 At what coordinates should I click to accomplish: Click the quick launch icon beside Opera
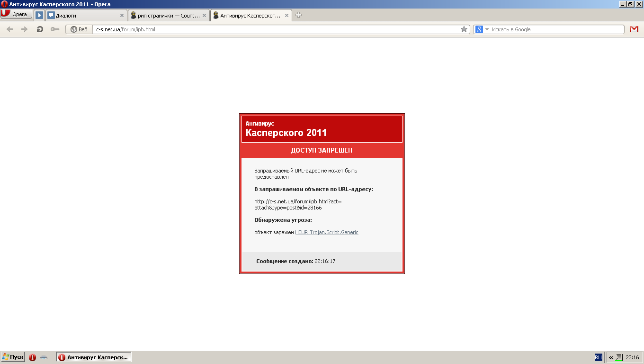coord(44,357)
